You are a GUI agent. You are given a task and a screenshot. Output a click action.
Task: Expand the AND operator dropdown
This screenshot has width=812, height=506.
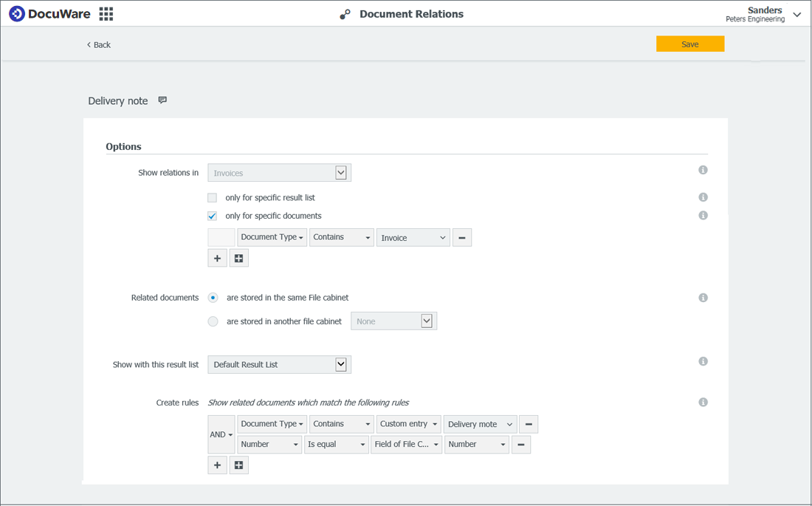click(221, 434)
